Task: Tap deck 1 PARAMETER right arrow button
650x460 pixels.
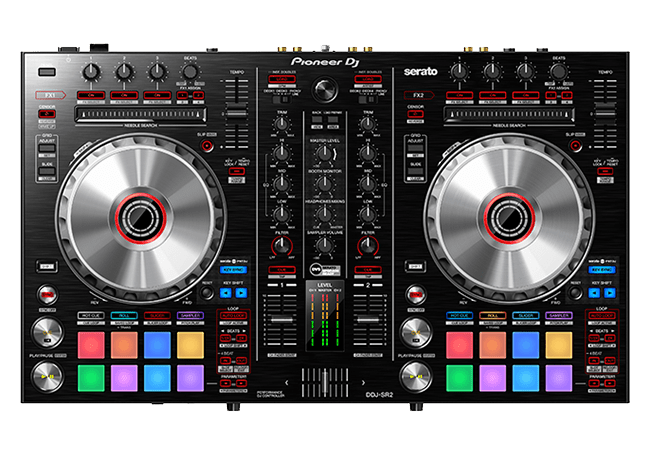Action: coord(241,383)
